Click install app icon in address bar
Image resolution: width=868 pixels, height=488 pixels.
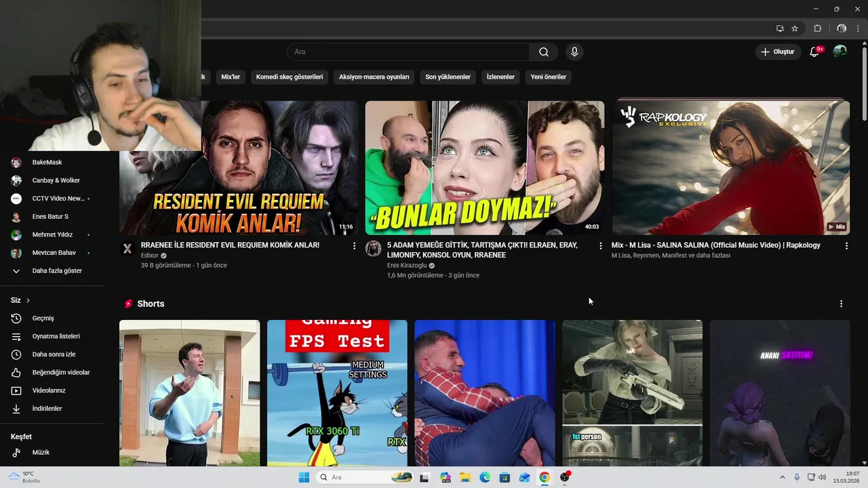(x=780, y=28)
